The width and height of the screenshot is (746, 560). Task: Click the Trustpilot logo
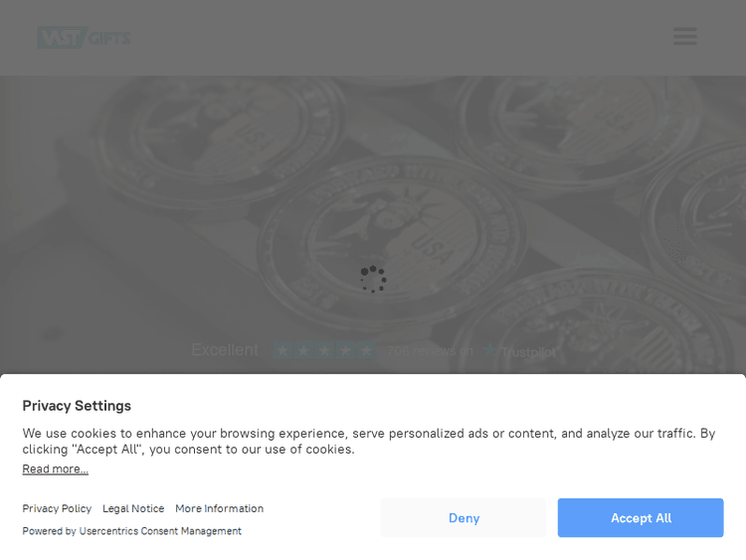[x=519, y=351]
